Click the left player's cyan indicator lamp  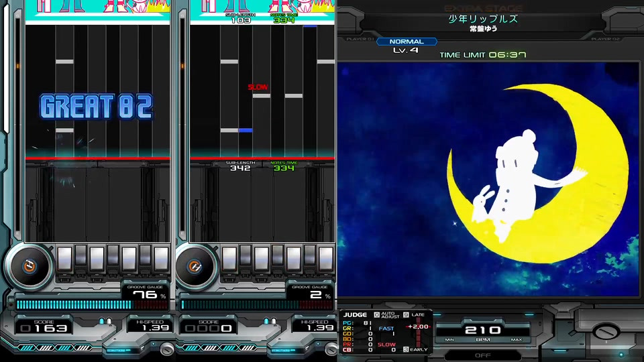pos(101,320)
